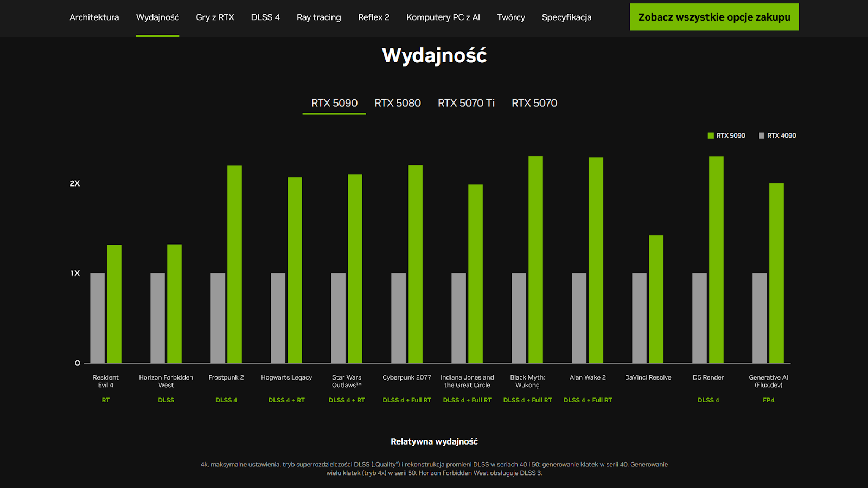Click the Resident Evil 4 label
The width and height of the screenshot is (868, 488).
106,381
